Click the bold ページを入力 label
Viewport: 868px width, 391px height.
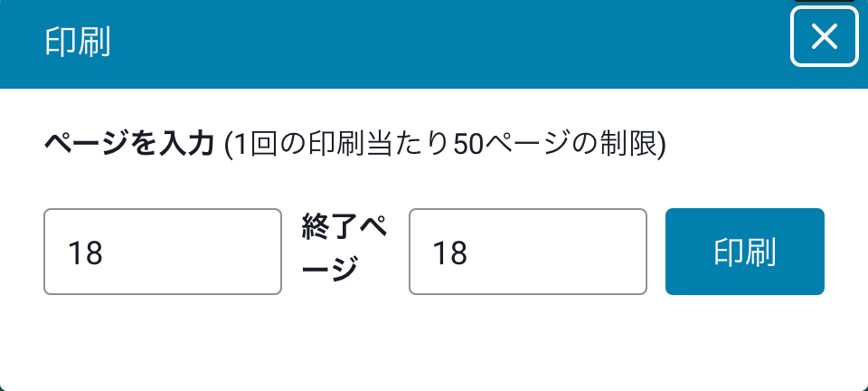(x=128, y=145)
